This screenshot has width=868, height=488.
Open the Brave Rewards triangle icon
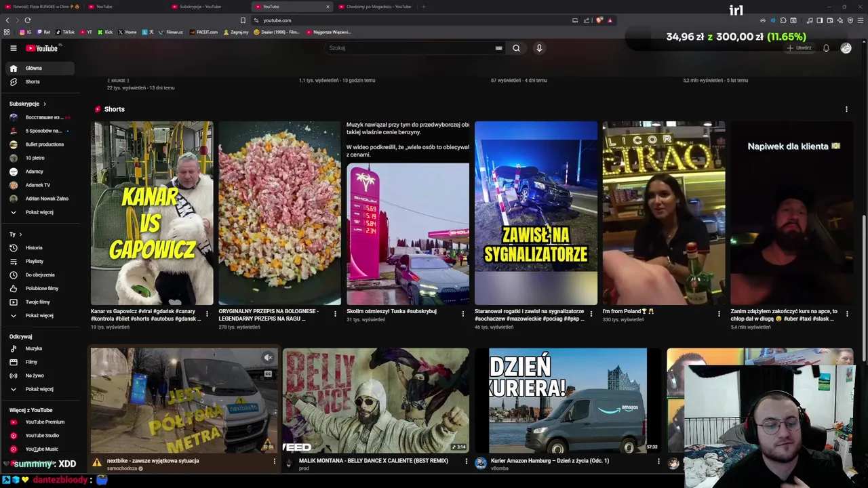coord(610,20)
